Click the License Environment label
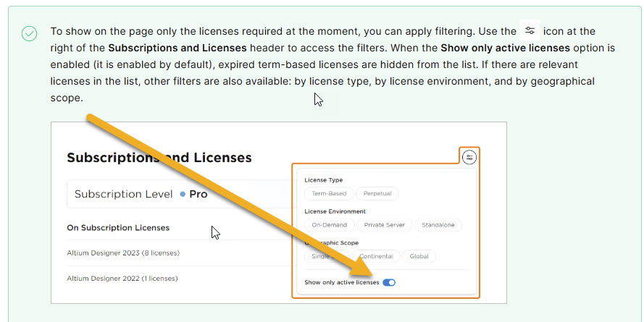Viewport: 644px width, 322px height. pos(335,211)
